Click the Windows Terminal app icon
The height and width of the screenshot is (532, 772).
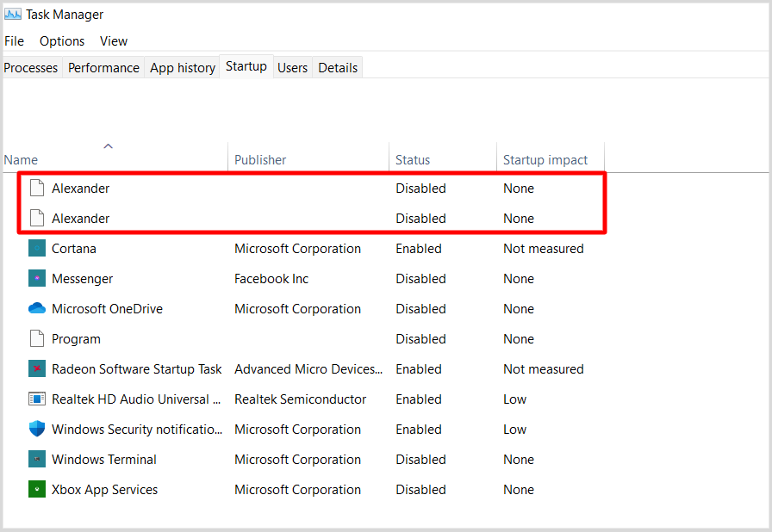pos(37,459)
